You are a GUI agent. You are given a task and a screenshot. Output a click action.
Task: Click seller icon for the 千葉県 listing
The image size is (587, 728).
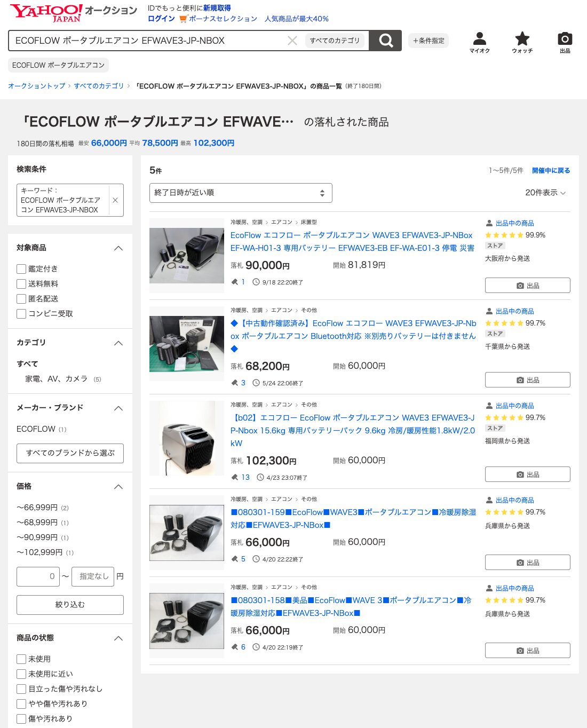[x=489, y=311]
